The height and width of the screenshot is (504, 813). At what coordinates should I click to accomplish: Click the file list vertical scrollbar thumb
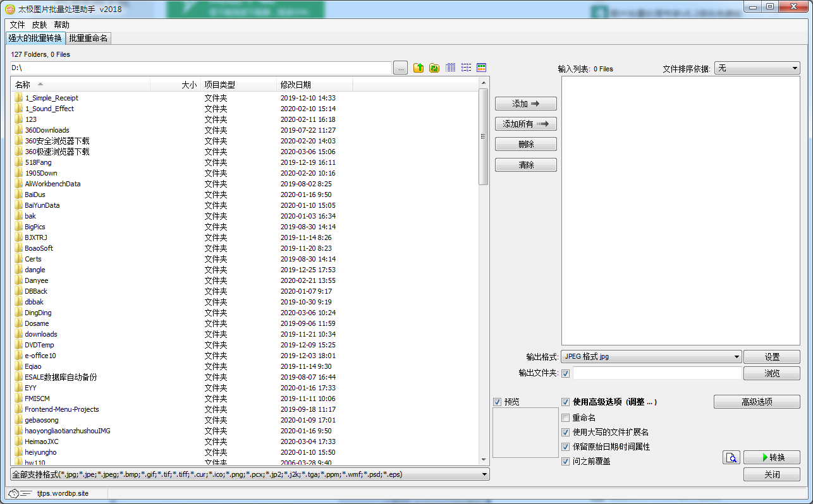[484, 136]
